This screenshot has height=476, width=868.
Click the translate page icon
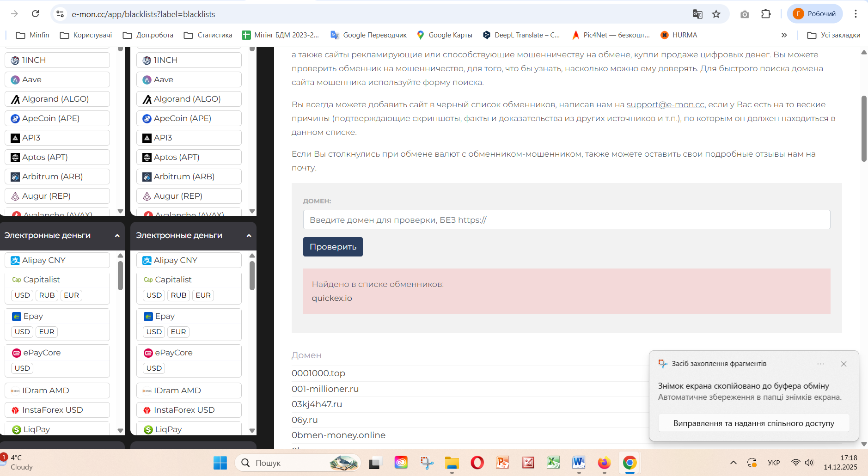[x=697, y=14]
